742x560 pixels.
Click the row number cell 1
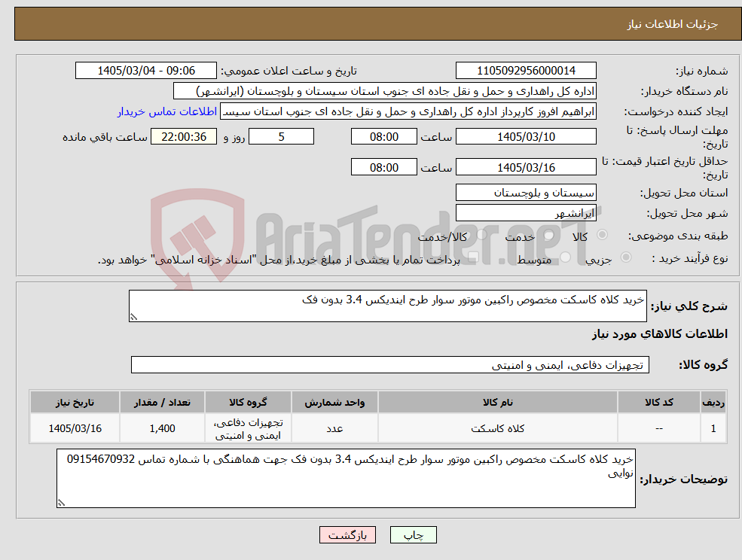tap(713, 428)
